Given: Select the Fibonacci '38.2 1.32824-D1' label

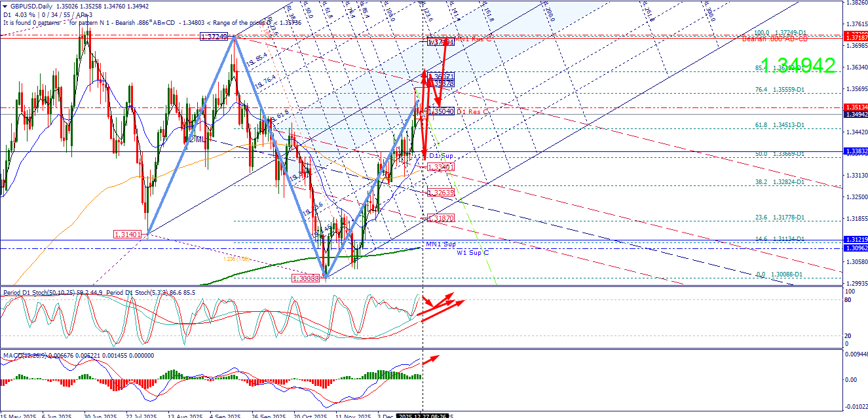Looking at the screenshot, I should [x=779, y=181].
